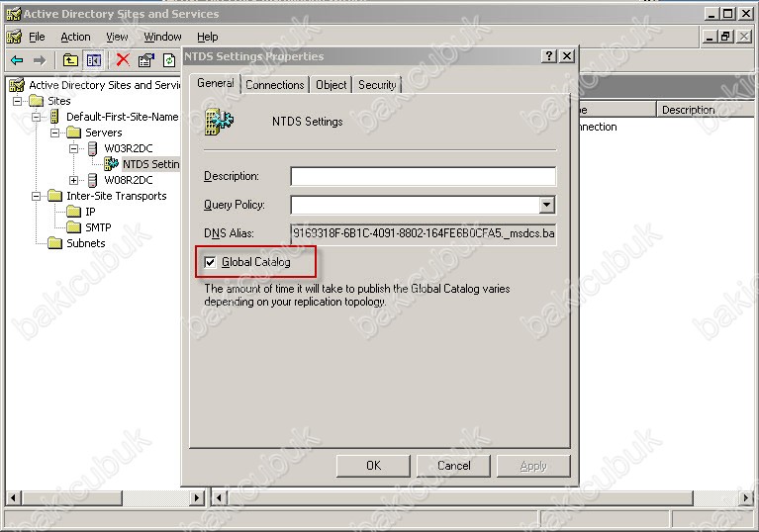Open the Properties toolbar icon
This screenshot has width=759, height=532.
click(145, 60)
